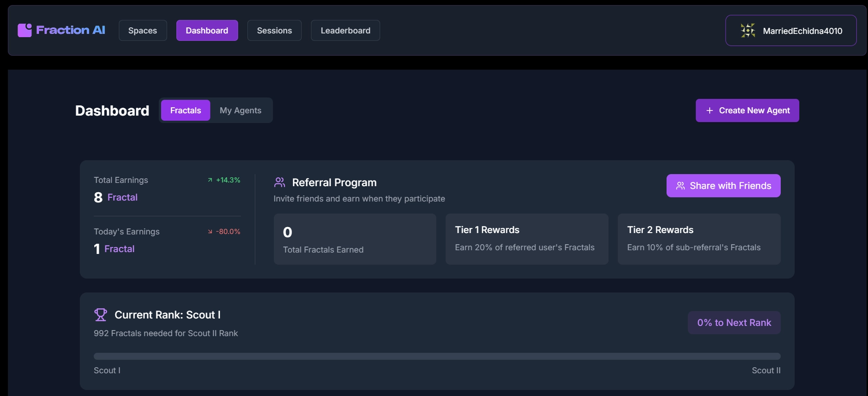Viewport: 868px width, 396px height.
Task: Click the Create New Agent button
Action: tap(747, 110)
